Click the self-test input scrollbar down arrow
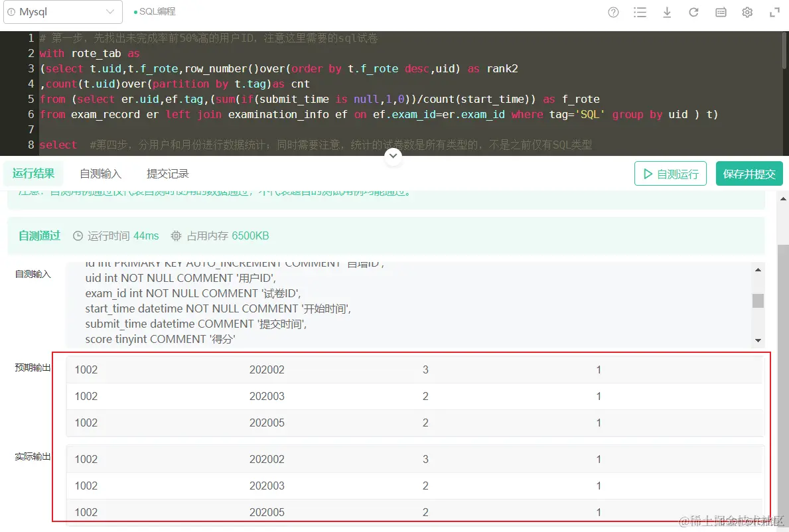 tap(758, 340)
